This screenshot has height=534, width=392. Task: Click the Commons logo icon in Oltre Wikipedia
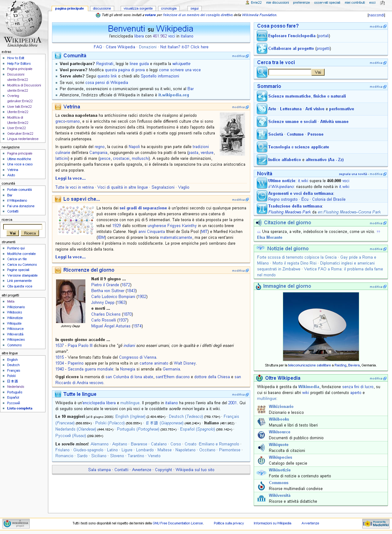coord(261,486)
